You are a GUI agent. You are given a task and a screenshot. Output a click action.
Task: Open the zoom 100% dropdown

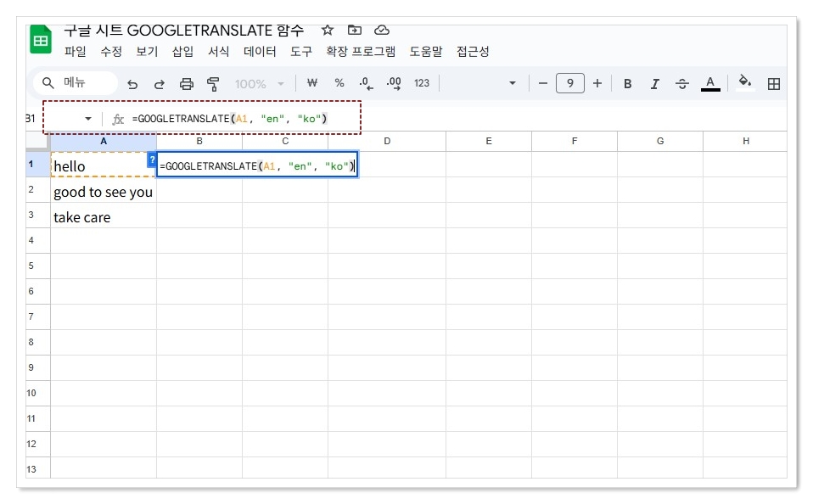259,83
